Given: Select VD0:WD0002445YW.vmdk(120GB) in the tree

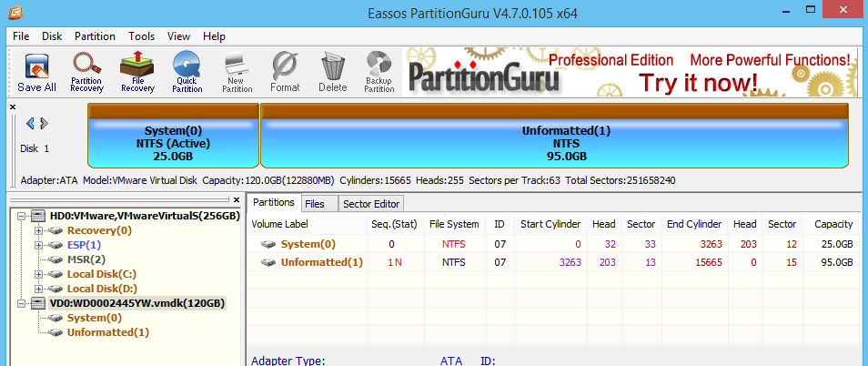Looking at the screenshot, I should 137,303.
